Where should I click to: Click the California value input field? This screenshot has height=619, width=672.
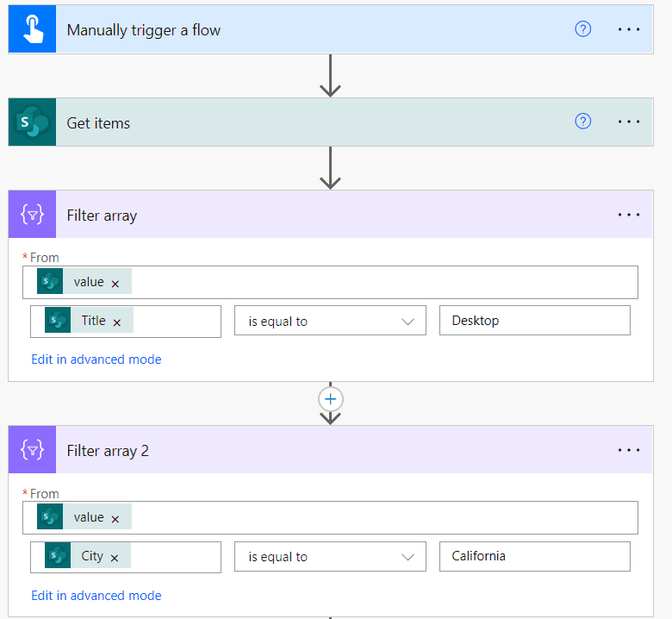point(535,556)
